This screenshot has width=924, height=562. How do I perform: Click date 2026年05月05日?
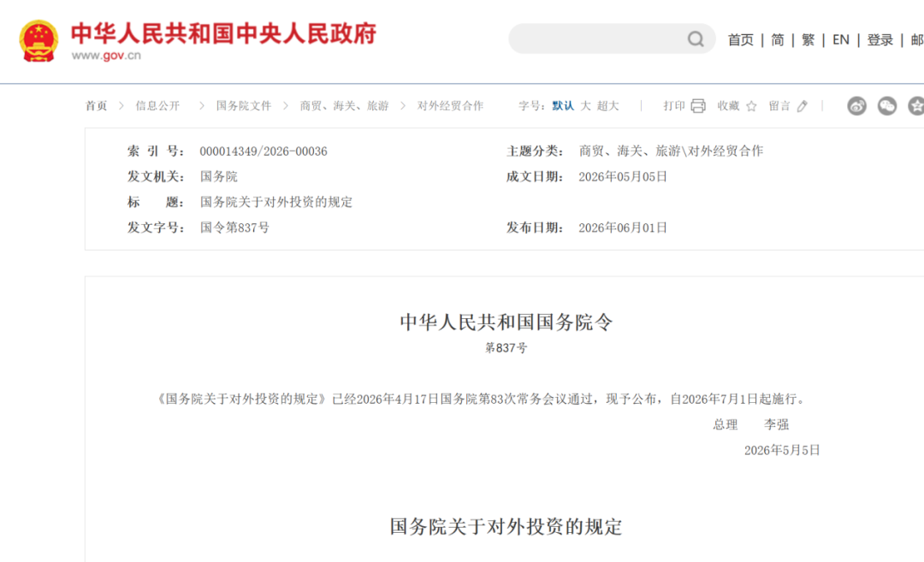point(622,177)
